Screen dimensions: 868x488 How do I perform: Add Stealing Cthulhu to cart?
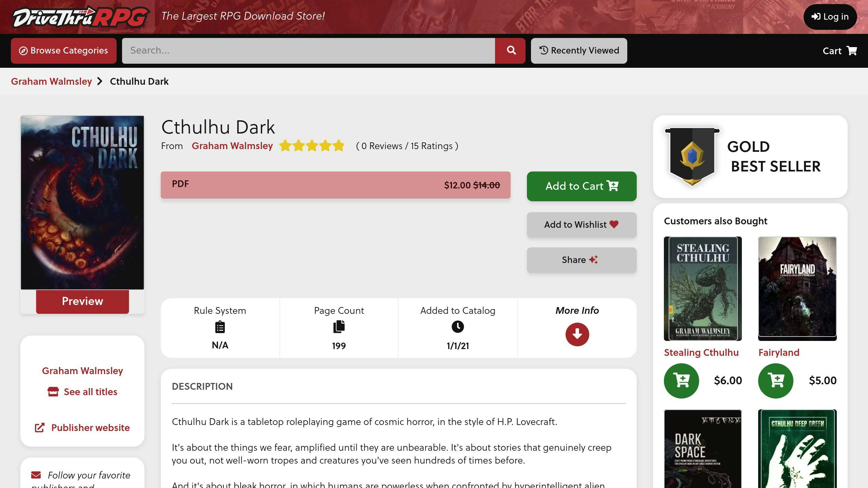click(x=682, y=381)
